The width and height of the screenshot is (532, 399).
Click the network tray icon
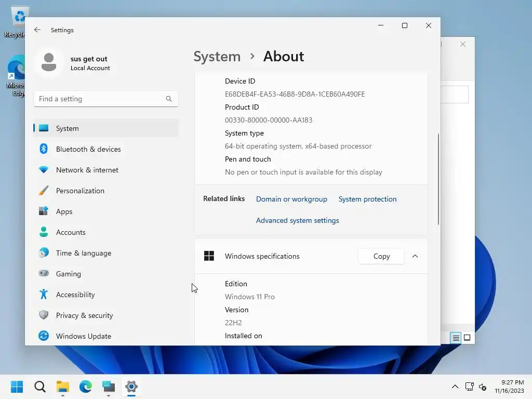pyautogui.click(x=470, y=387)
